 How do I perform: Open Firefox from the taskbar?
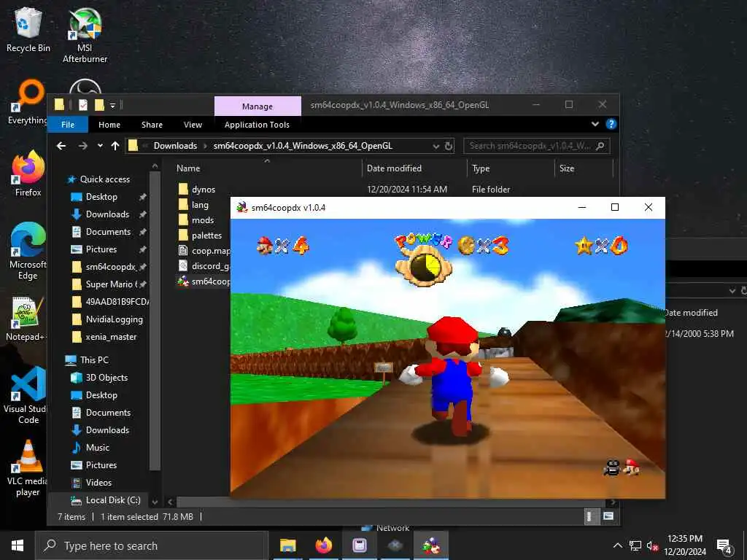click(323, 545)
